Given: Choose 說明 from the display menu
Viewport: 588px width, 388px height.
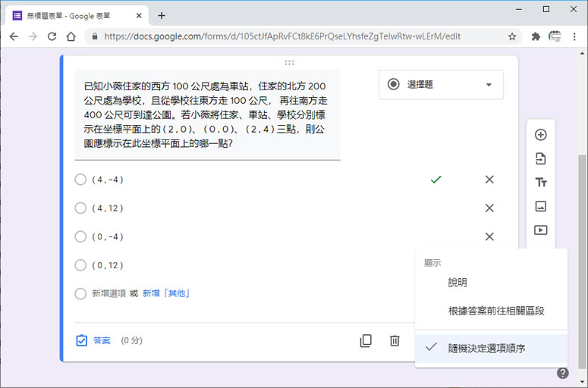Looking at the screenshot, I should (458, 283).
